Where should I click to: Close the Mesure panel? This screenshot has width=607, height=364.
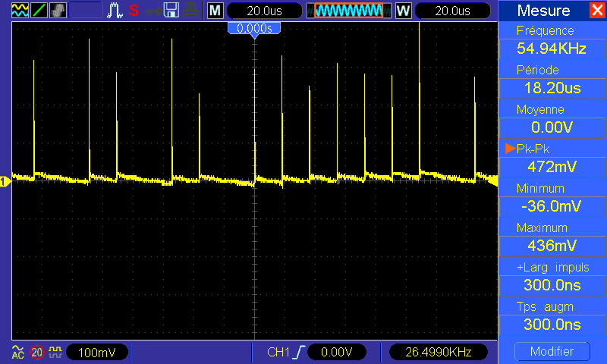pyautogui.click(x=596, y=11)
